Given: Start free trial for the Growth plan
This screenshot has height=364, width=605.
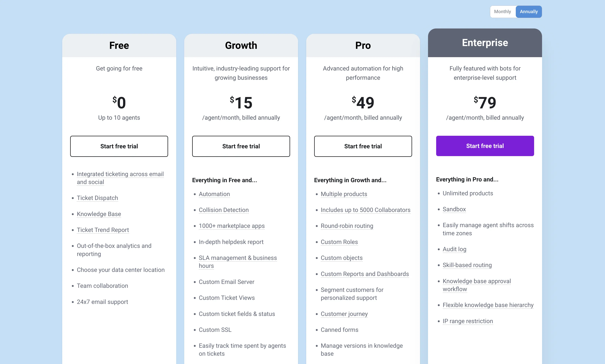Looking at the screenshot, I should (x=241, y=146).
